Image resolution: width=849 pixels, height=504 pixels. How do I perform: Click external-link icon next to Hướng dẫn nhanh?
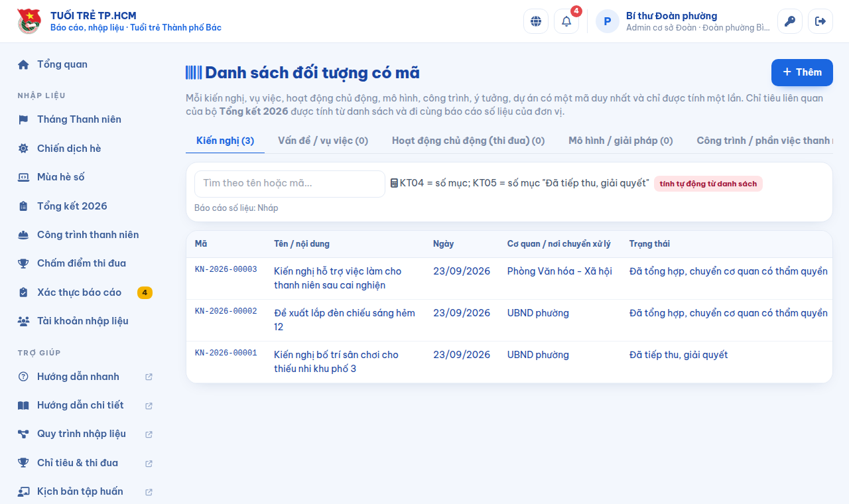pos(149,377)
